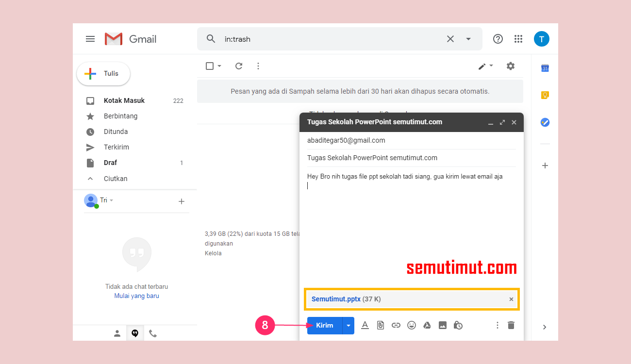Open the input tools pencil icon
Image resolution: width=631 pixels, height=364 pixels.
pos(482,66)
